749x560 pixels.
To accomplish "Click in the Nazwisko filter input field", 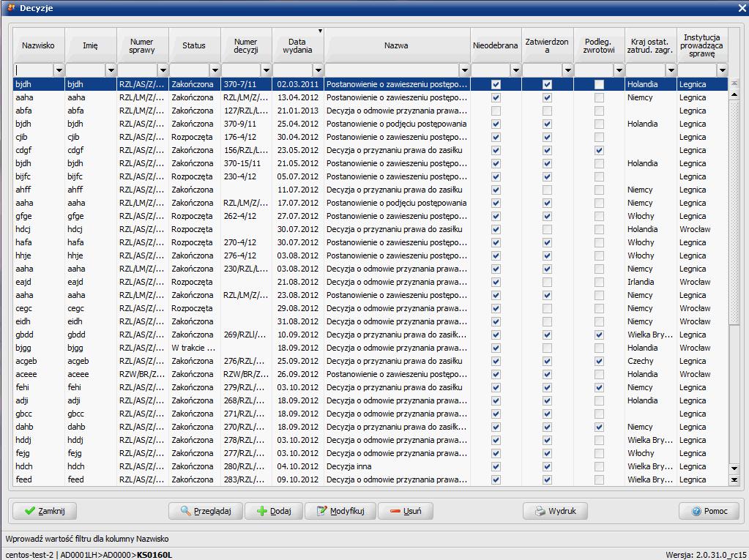I will (34, 70).
